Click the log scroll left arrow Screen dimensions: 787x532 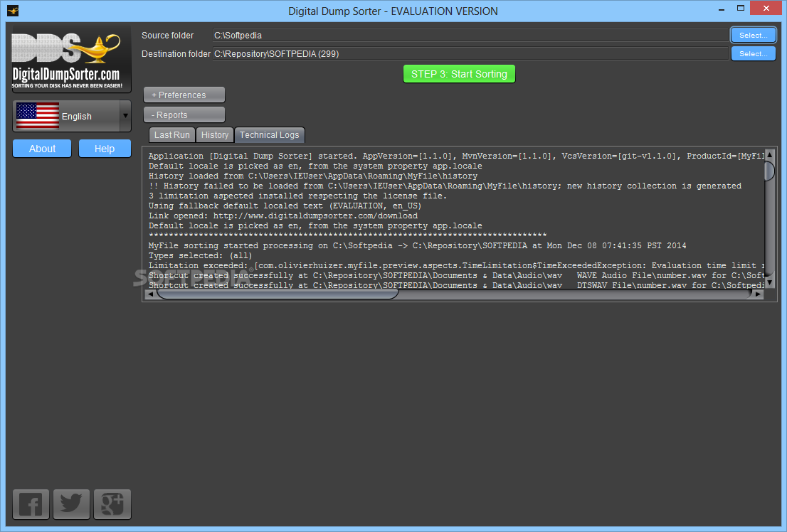click(150, 294)
